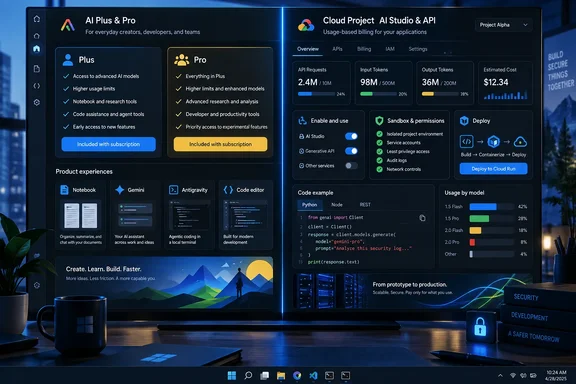Image resolution: width=576 pixels, height=384 pixels.
Task: Click the Deploy to Cloud Run button
Action: click(x=493, y=169)
